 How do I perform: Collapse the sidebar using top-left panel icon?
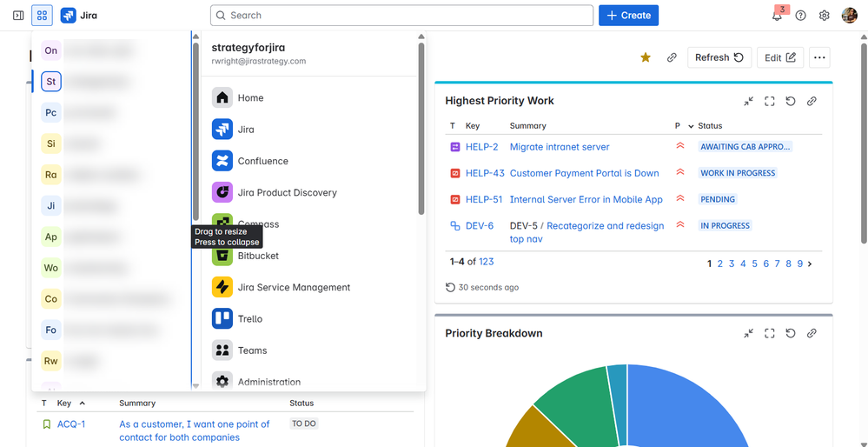[x=18, y=16]
